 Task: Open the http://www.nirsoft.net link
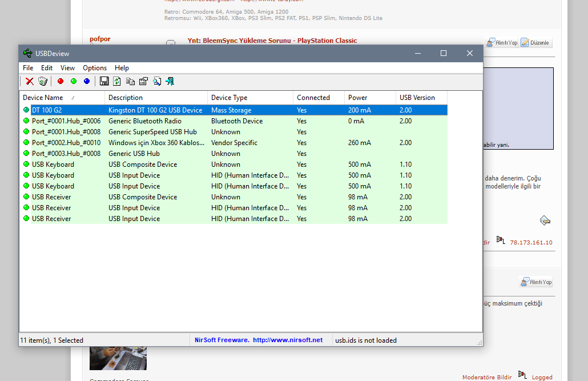[x=288, y=340]
